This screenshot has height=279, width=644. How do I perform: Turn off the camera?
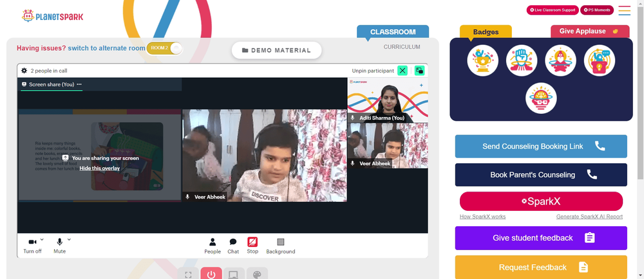[32, 246]
